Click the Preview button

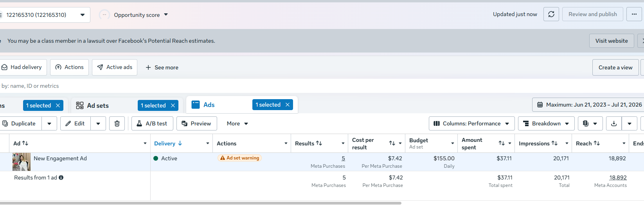tap(196, 123)
